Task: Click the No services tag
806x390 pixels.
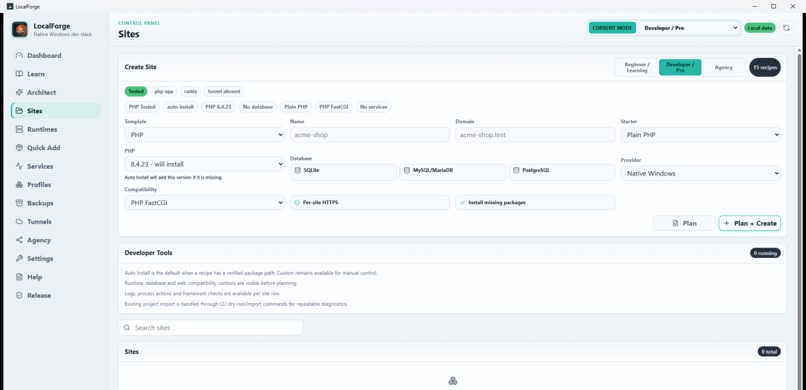Action: click(374, 107)
